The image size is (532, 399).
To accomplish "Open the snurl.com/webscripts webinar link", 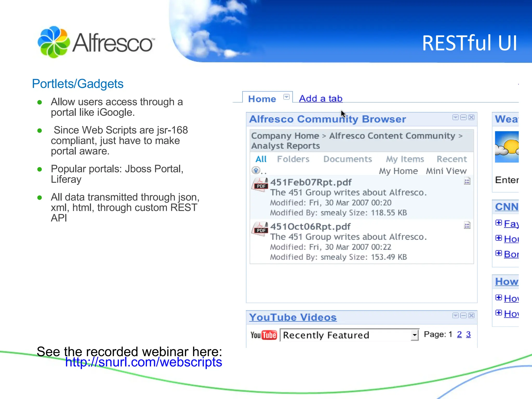I will [x=143, y=362].
